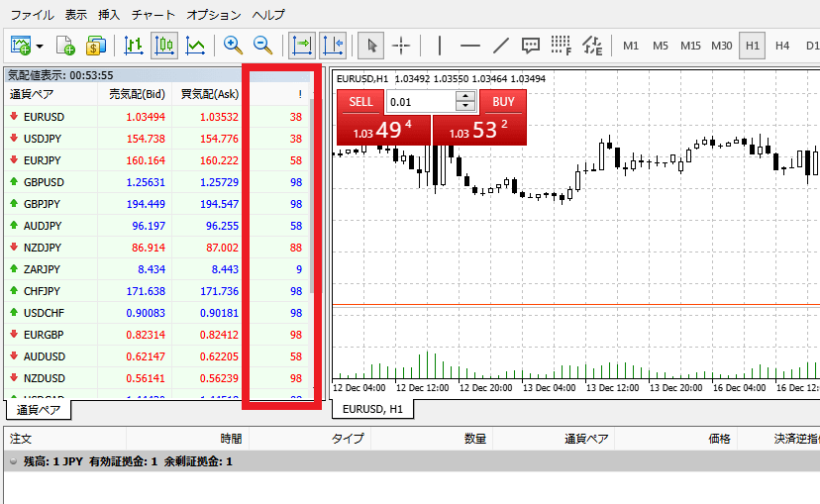Open the new order icon
Viewport: 820px width, 504px height.
click(66, 45)
